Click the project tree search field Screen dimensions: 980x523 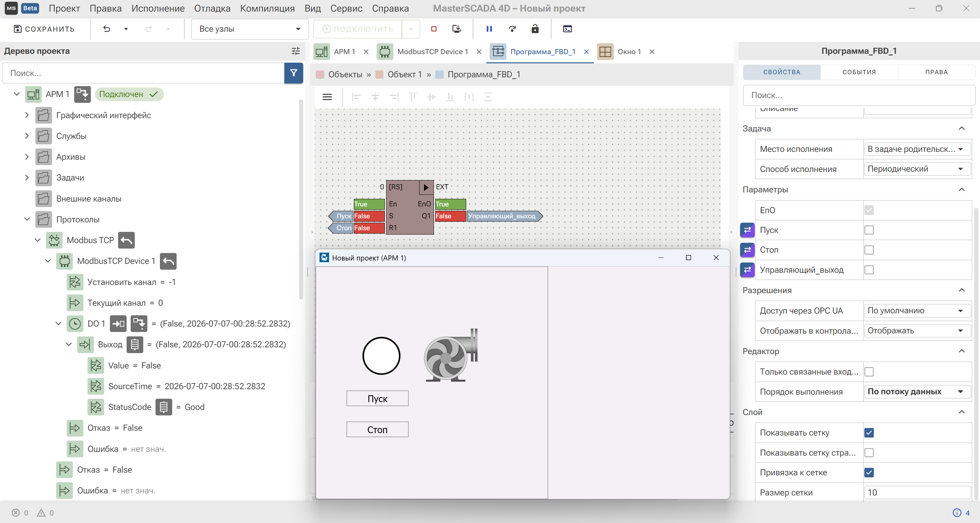[143, 73]
